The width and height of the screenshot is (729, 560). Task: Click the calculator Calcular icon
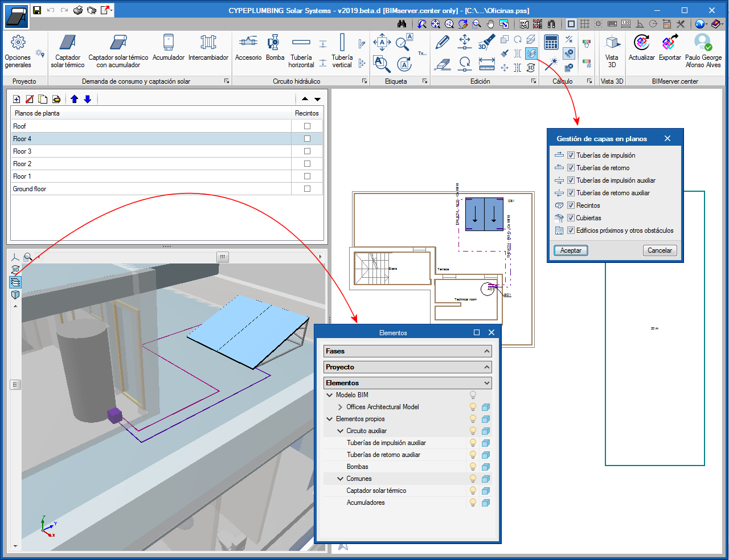tap(551, 42)
